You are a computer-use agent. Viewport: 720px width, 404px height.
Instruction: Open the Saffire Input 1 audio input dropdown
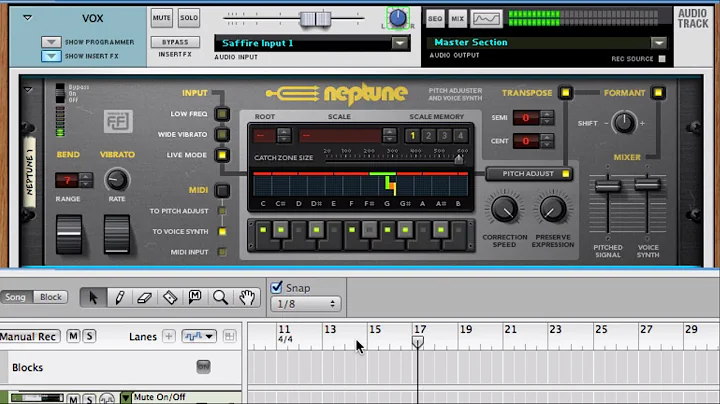click(x=400, y=43)
